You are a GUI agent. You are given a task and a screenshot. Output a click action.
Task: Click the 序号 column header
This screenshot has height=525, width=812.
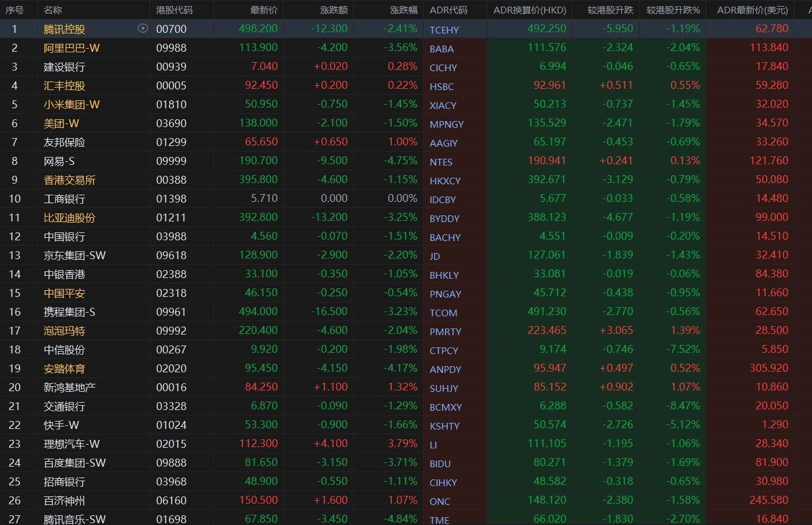coord(15,10)
